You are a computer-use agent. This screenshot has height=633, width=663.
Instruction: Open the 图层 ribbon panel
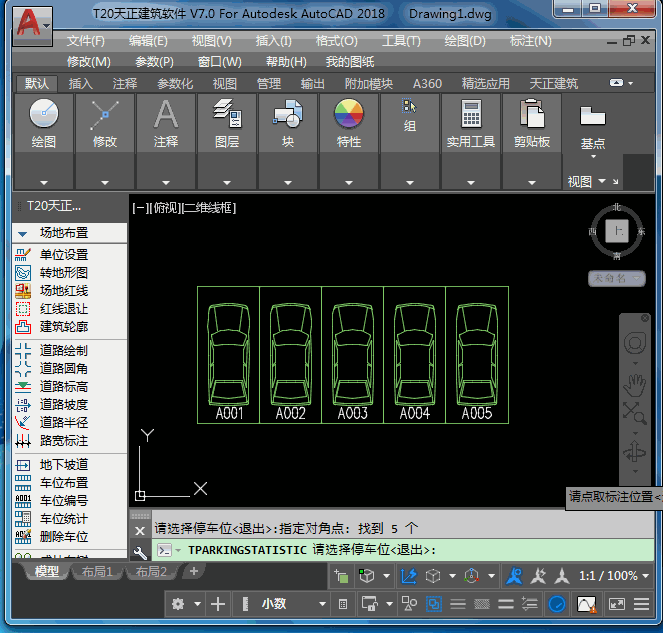point(227,123)
